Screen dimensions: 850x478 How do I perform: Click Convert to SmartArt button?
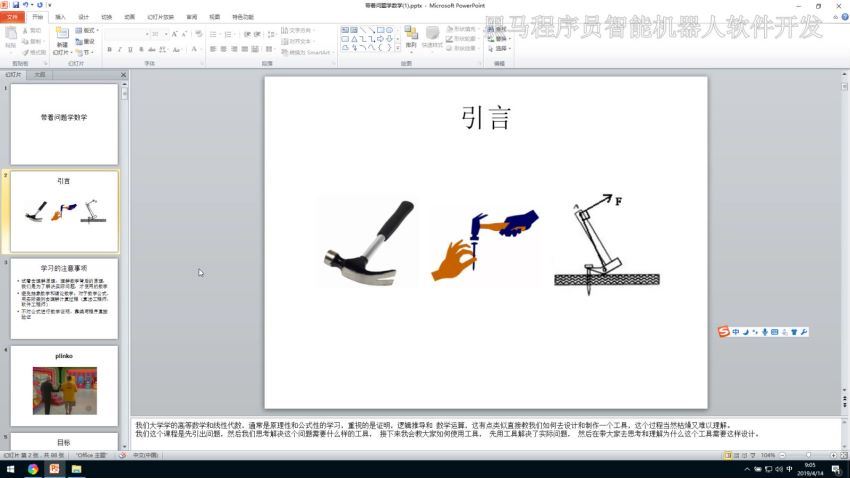pos(306,53)
